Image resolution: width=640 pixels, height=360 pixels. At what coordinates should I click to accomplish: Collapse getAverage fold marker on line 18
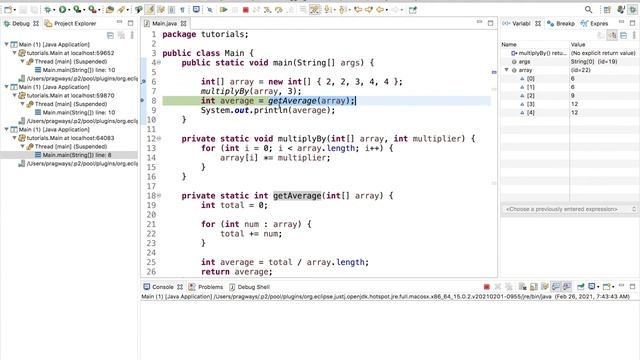[x=159, y=196]
